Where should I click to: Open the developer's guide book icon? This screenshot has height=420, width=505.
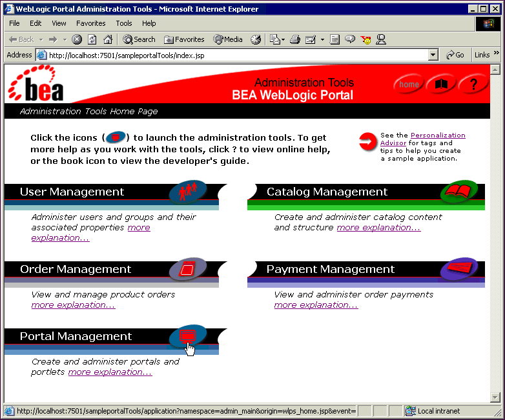pyautogui.click(x=441, y=85)
